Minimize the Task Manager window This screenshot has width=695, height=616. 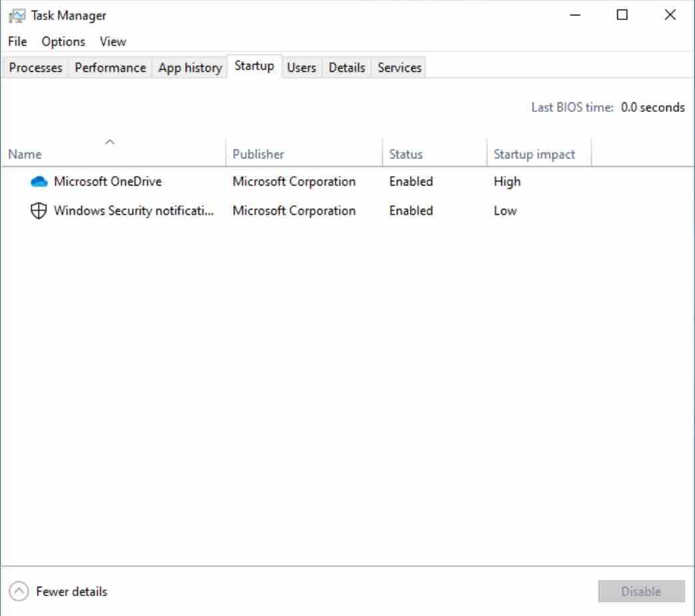pyautogui.click(x=575, y=15)
